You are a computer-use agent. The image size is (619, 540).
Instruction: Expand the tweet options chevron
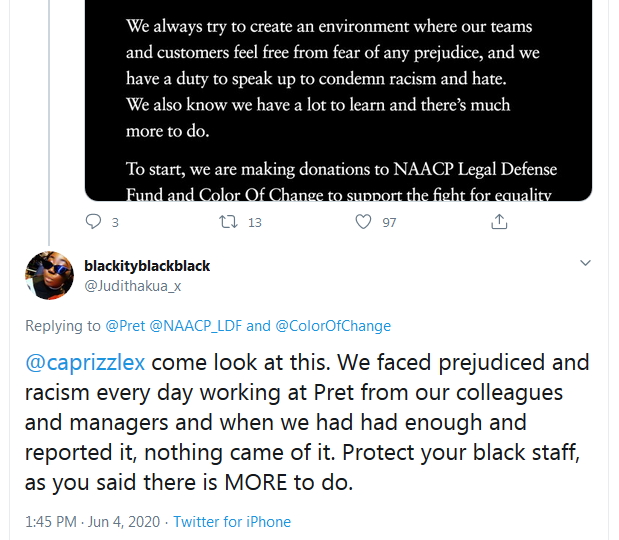pos(586,263)
